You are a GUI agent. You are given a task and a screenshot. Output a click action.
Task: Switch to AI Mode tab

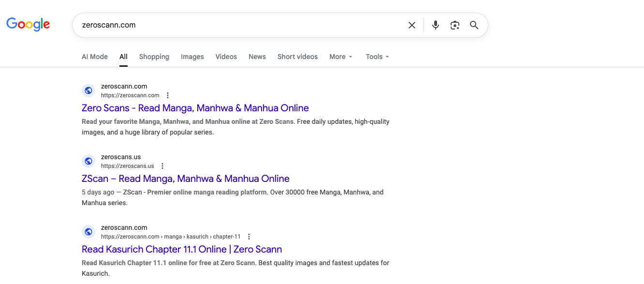point(95,57)
